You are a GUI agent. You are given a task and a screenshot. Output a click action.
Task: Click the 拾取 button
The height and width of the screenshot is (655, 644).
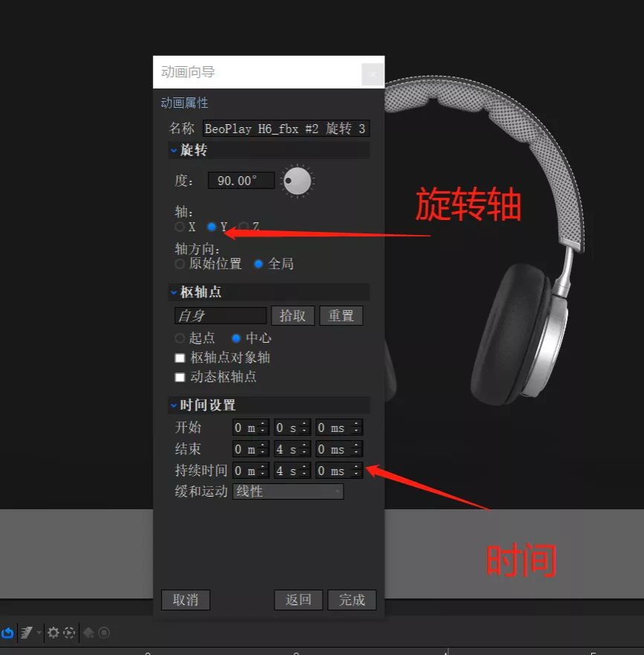(x=293, y=315)
